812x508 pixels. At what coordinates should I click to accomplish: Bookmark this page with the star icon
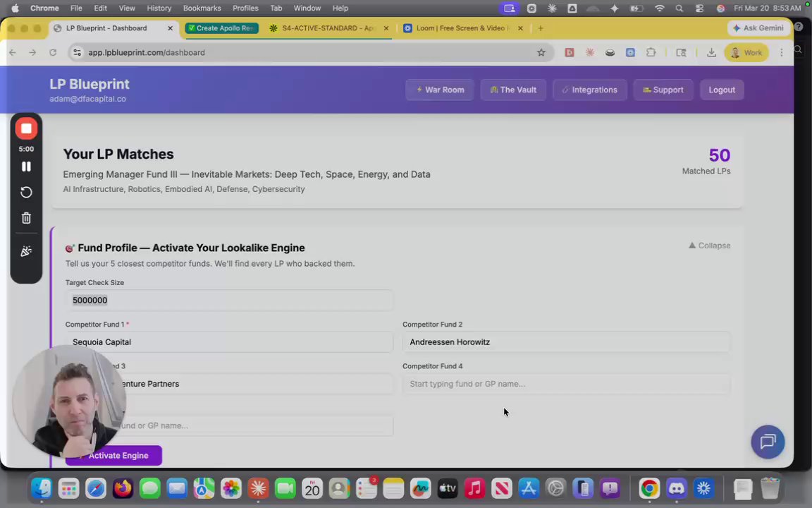541,52
